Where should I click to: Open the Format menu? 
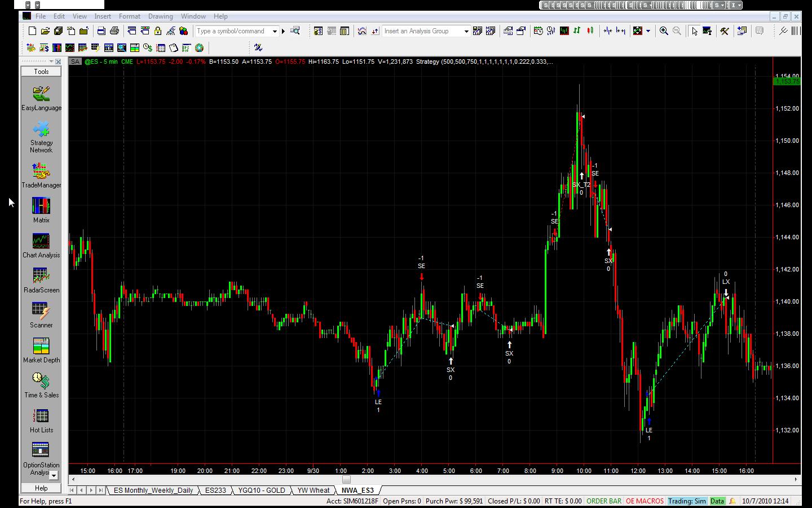click(x=130, y=16)
